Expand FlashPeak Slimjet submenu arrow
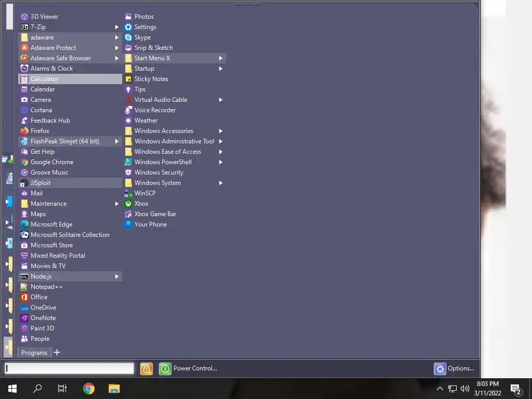Viewport: 532px width, 399px height. click(x=117, y=141)
